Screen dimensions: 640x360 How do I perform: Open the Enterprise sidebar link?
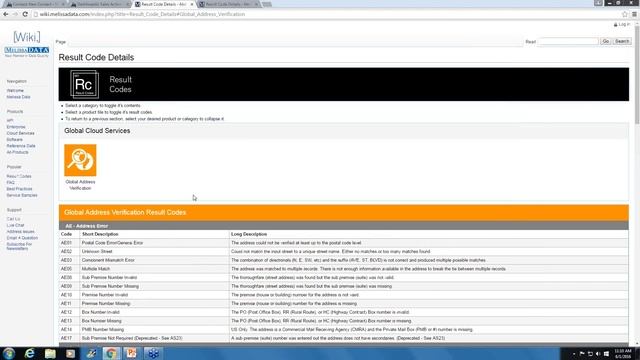pyautogui.click(x=16, y=127)
